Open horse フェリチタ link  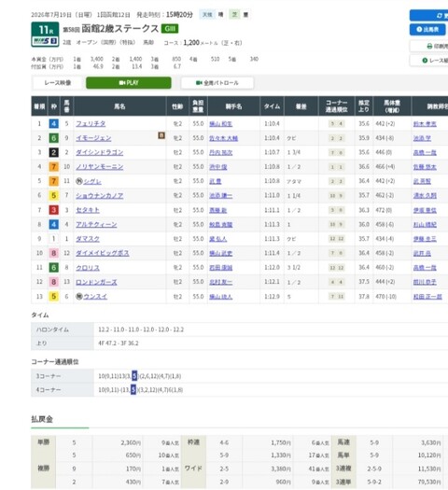tap(91, 124)
